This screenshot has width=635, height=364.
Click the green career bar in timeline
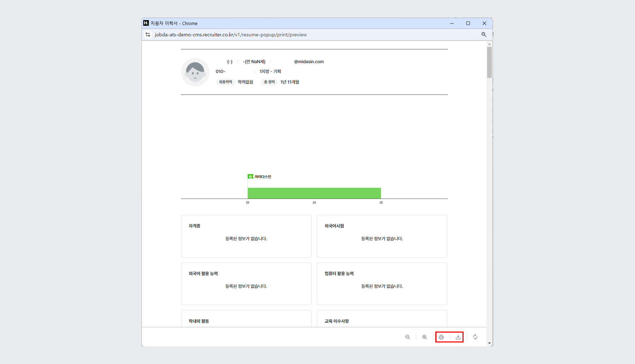(x=314, y=193)
